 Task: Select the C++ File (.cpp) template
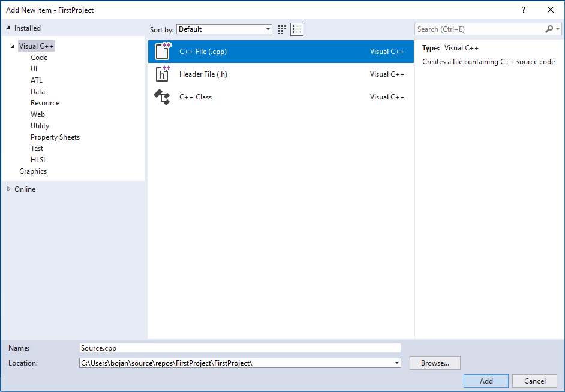point(281,52)
